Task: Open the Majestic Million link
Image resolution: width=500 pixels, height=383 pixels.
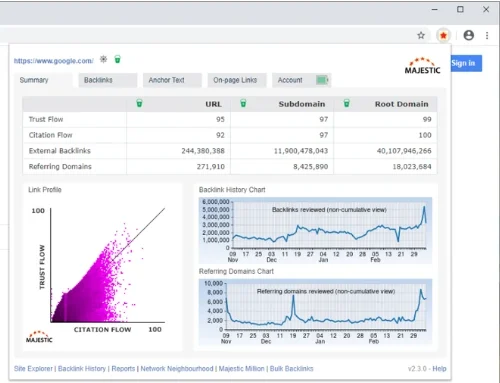Action: pyautogui.click(x=241, y=369)
